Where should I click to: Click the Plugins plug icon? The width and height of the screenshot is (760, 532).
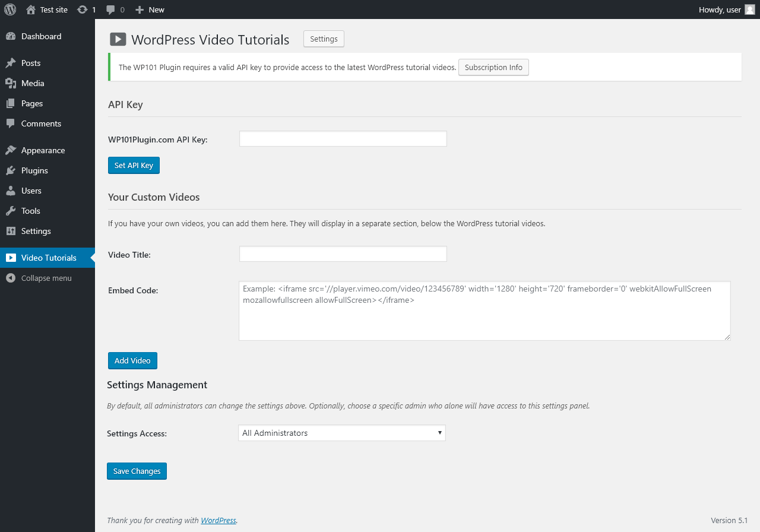11,170
